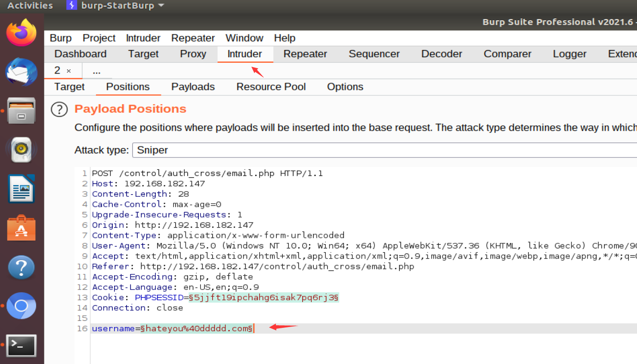
Task: Click the highlighted PHPSESSID cookie payload value
Action: tap(264, 297)
